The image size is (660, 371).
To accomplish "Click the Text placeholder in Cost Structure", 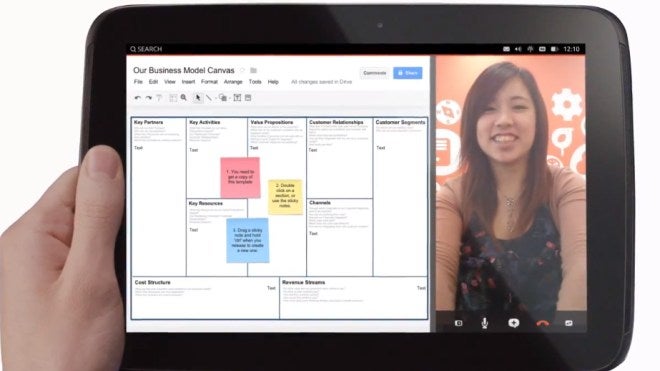I will tap(271, 288).
